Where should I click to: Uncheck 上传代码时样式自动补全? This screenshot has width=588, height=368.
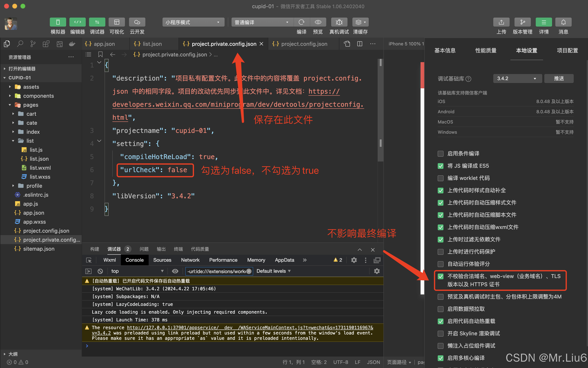click(x=441, y=190)
